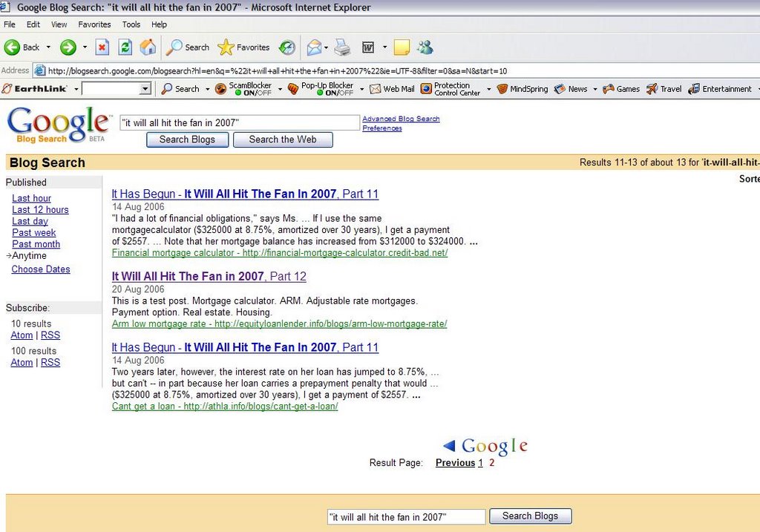Open the Search pane in IE toolbar
The height and width of the screenshot is (532, 760).
coord(188,47)
